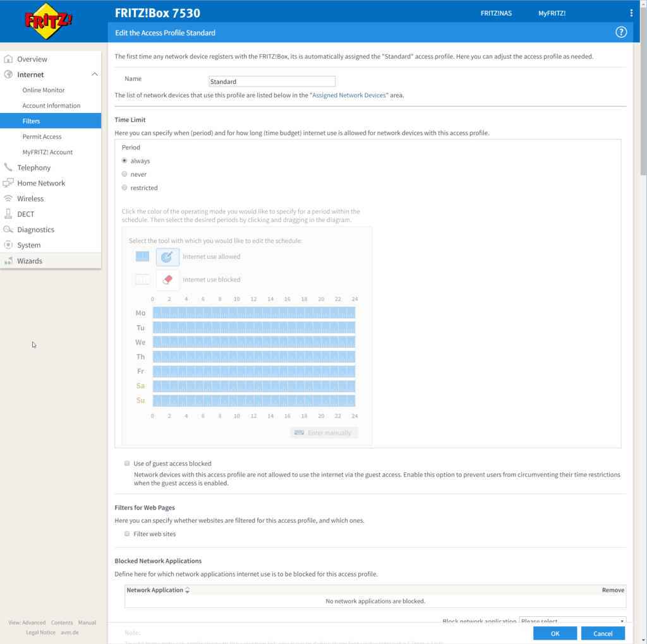This screenshot has width=647, height=644.
Task: Select the 'never' period radio button
Action: [124, 174]
